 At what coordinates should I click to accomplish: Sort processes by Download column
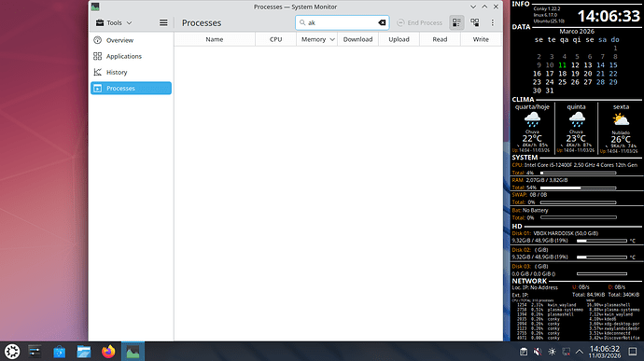(x=357, y=39)
